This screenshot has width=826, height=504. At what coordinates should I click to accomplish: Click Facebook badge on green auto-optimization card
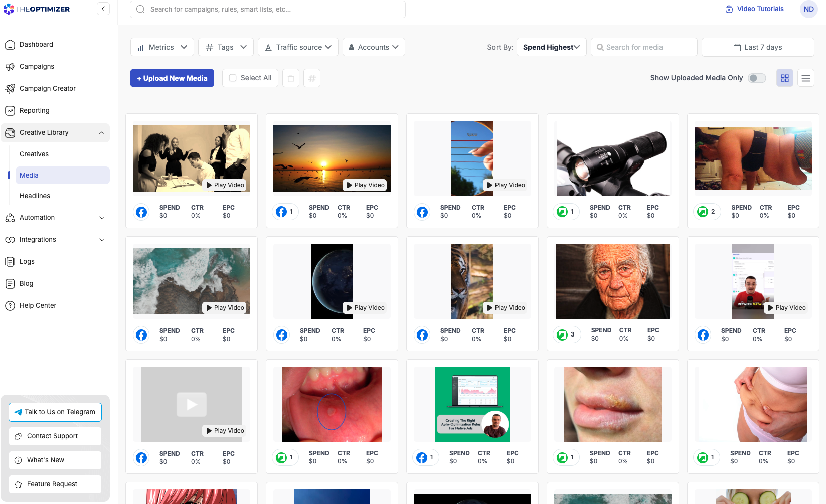tap(422, 457)
